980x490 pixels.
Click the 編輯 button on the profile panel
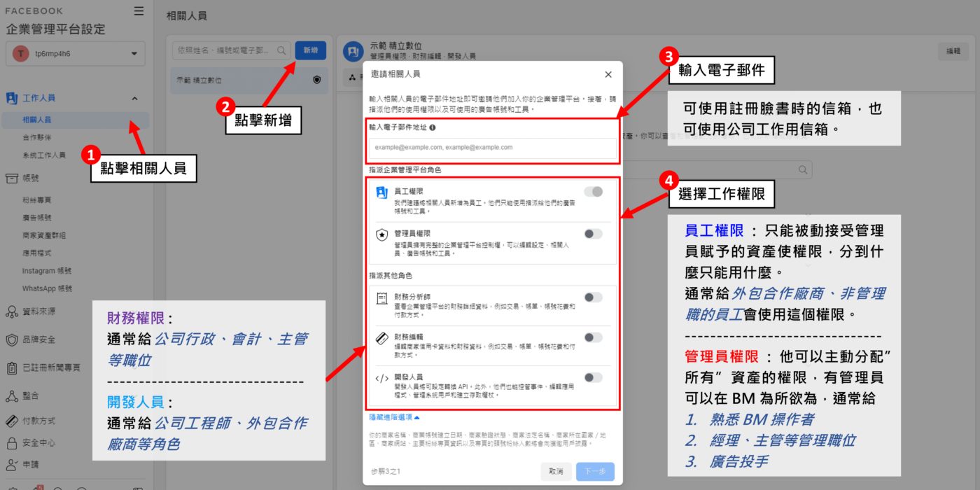953,50
